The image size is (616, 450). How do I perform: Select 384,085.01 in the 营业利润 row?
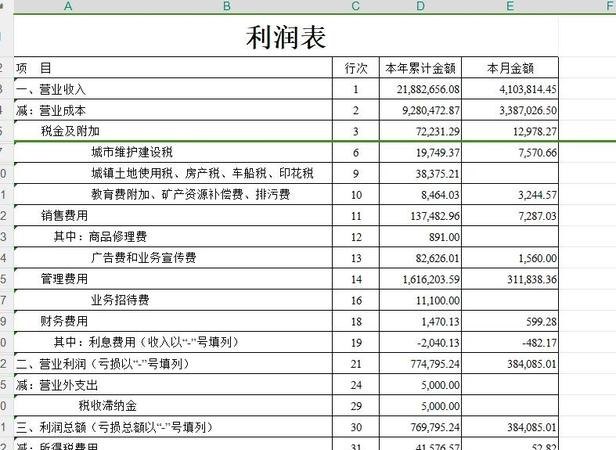(x=532, y=364)
